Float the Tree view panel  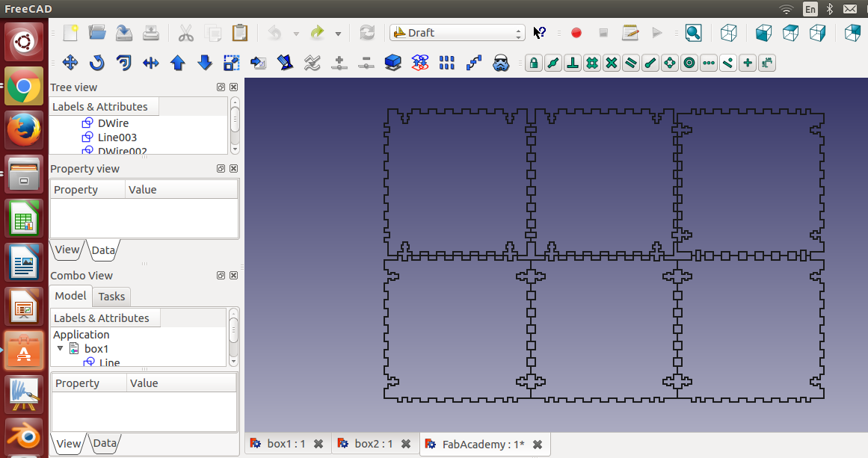click(221, 87)
